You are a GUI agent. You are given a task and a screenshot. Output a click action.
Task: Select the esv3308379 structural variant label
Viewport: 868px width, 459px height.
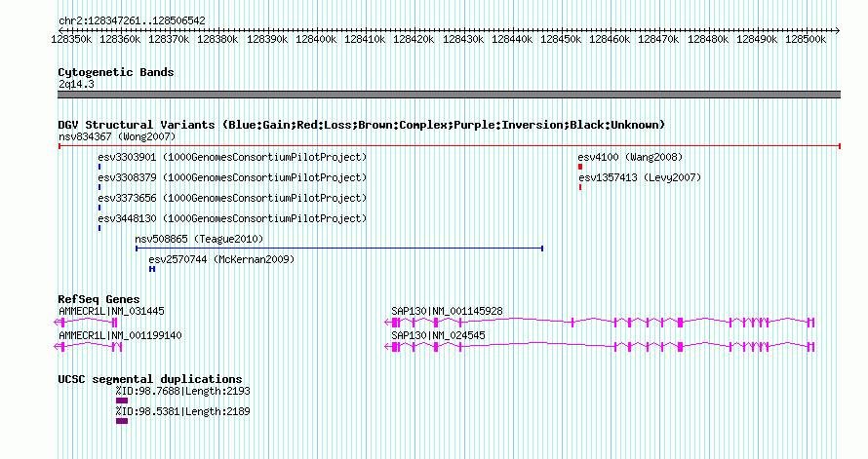232,177
